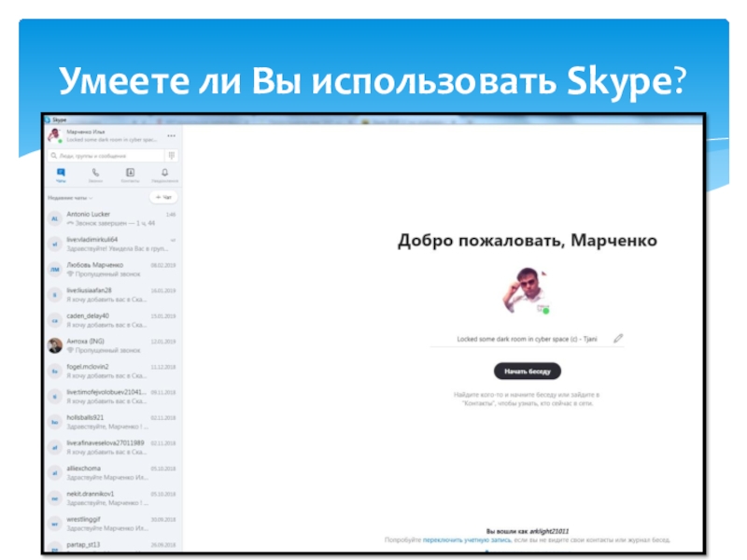Open the chat with partap_st13
Viewport: 747px width, 560px height.
(x=113, y=546)
